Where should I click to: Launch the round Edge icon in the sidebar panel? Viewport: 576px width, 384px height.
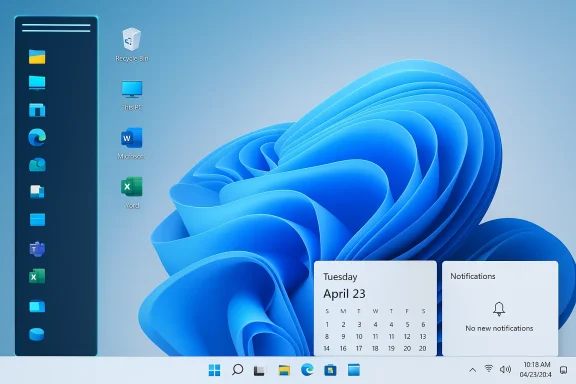37,137
